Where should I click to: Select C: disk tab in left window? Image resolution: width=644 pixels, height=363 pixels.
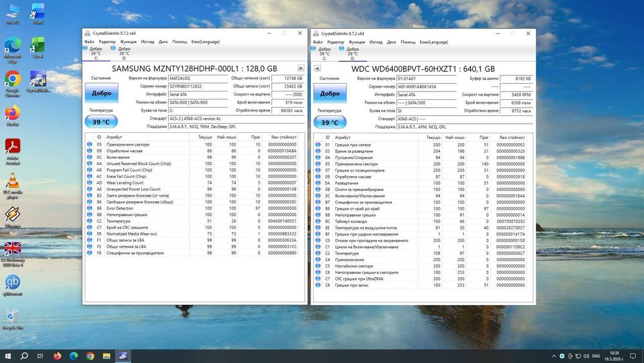tap(96, 53)
